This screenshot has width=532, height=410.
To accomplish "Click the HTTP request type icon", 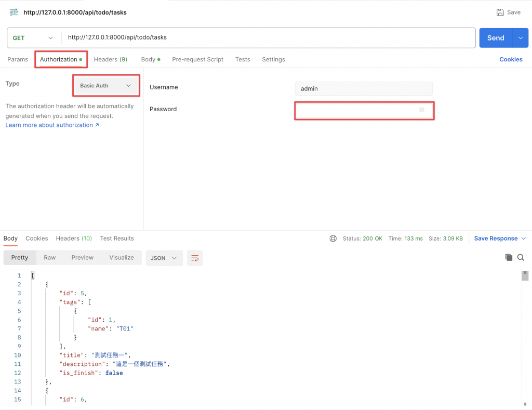I will [x=14, y=12].
